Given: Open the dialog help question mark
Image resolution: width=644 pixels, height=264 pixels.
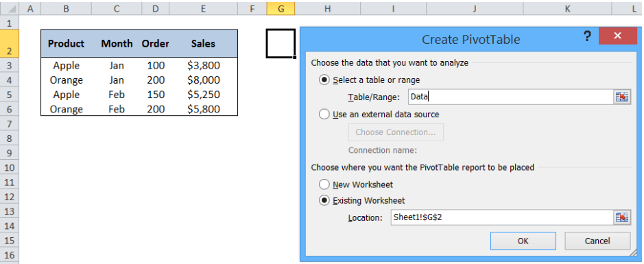Looking at the screenshot, I should (587, 37).
